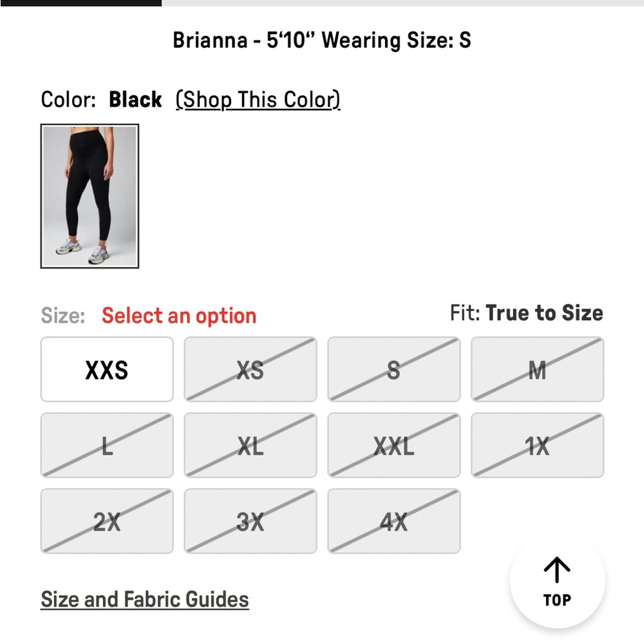Click Select an option size prompt

point(178,315)
